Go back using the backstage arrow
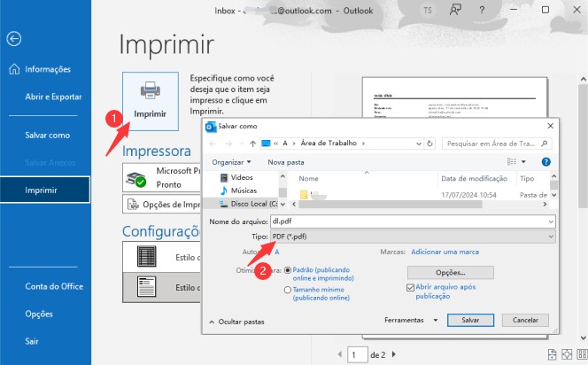This screenshot has width=588, height=365. [14, 39]
